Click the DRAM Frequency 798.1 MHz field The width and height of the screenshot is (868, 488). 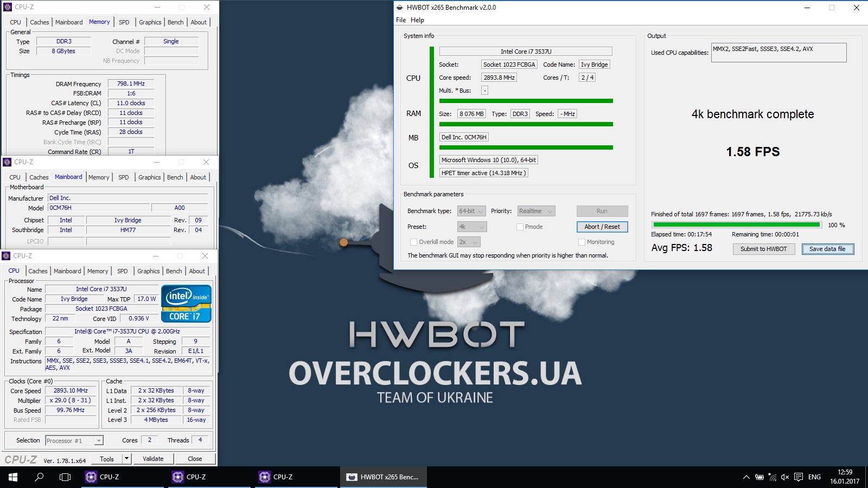tap(131, 84)
